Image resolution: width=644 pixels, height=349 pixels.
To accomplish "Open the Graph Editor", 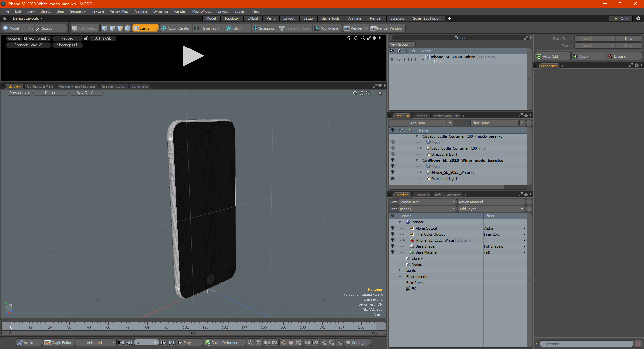I will point(58,343).
